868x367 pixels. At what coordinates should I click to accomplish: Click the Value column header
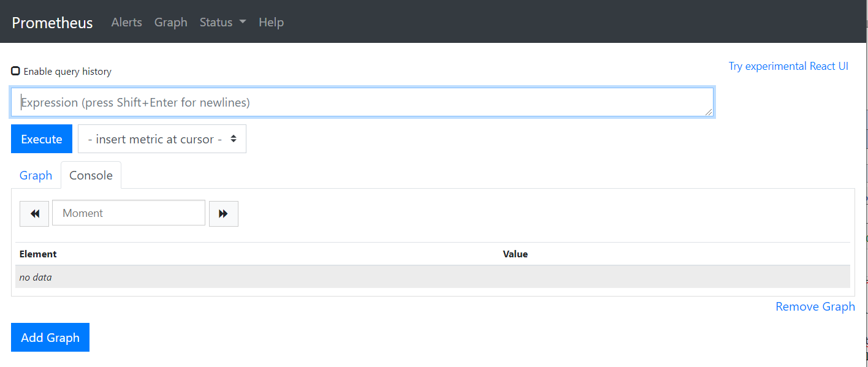pos(515,254)
